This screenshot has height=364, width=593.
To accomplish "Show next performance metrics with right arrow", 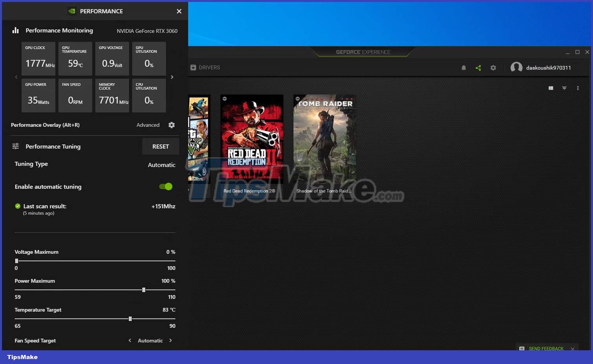I will pyautogui.click(x=172, y=77).
